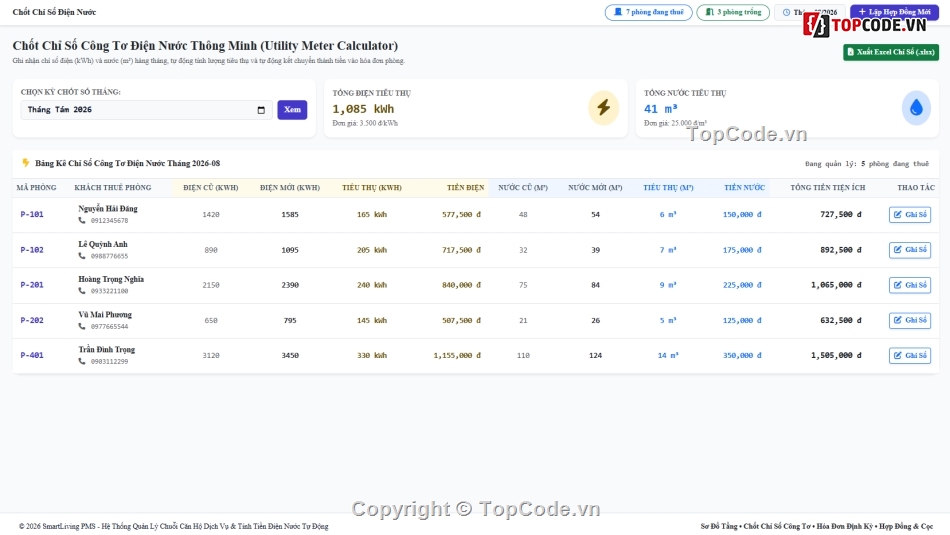
Task: Click room code P-102
Action: pos(32,250)
